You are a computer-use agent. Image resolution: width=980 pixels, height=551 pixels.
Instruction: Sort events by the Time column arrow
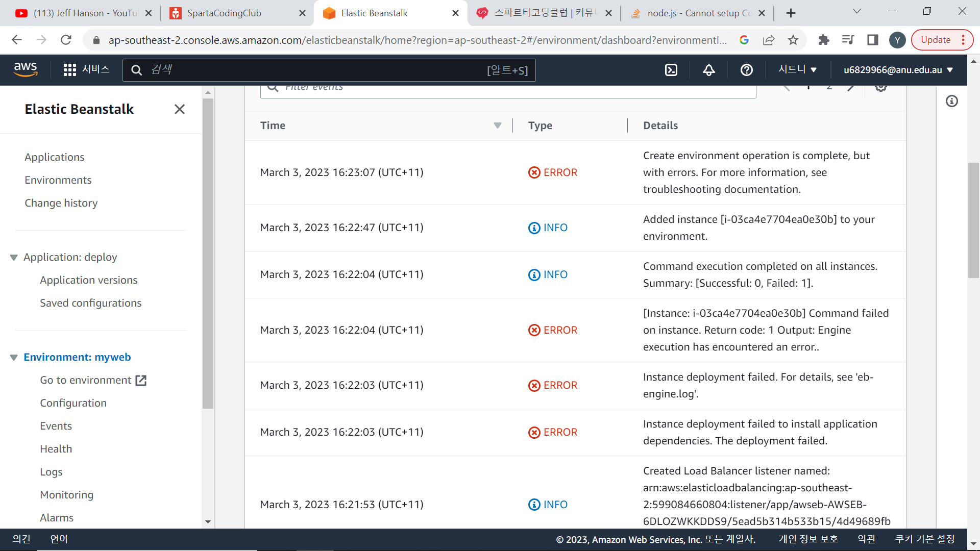pos(498,126)
